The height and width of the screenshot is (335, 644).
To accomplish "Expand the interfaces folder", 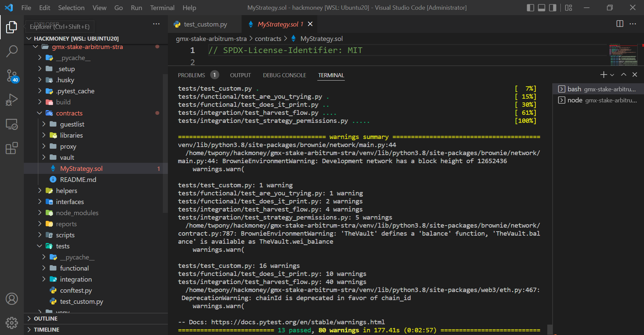I will [x=96, y=202].
